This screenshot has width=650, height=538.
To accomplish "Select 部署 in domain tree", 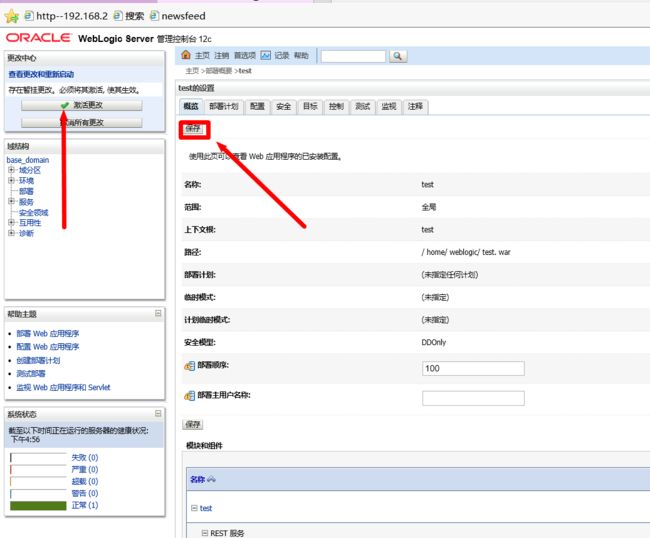I will click(26, 191).
